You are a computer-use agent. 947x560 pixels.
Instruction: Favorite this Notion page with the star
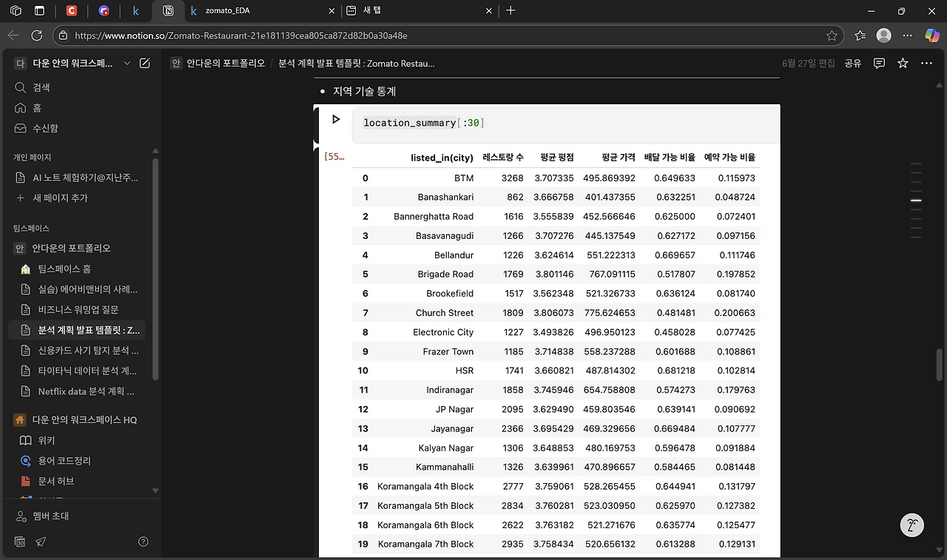[903, 64]
